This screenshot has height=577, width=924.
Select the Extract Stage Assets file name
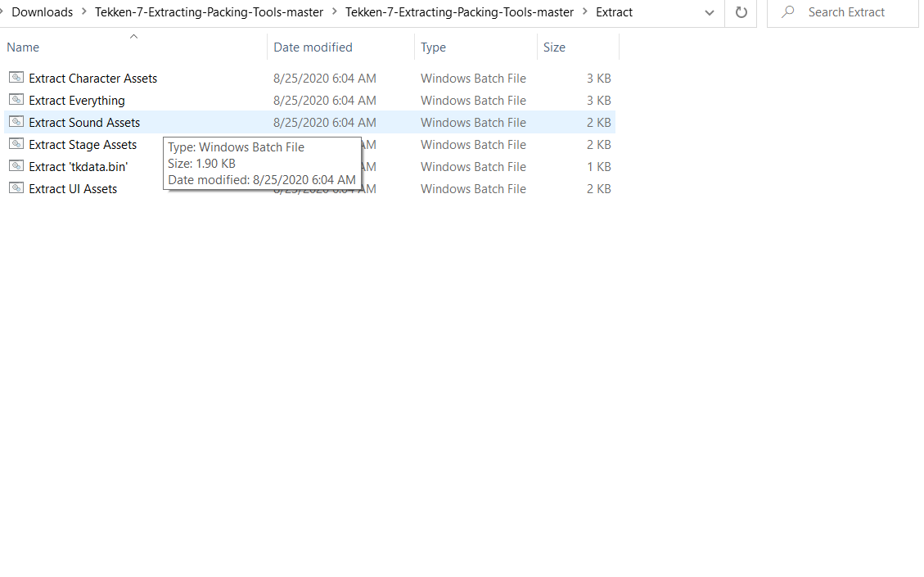[x=83, y=145]
